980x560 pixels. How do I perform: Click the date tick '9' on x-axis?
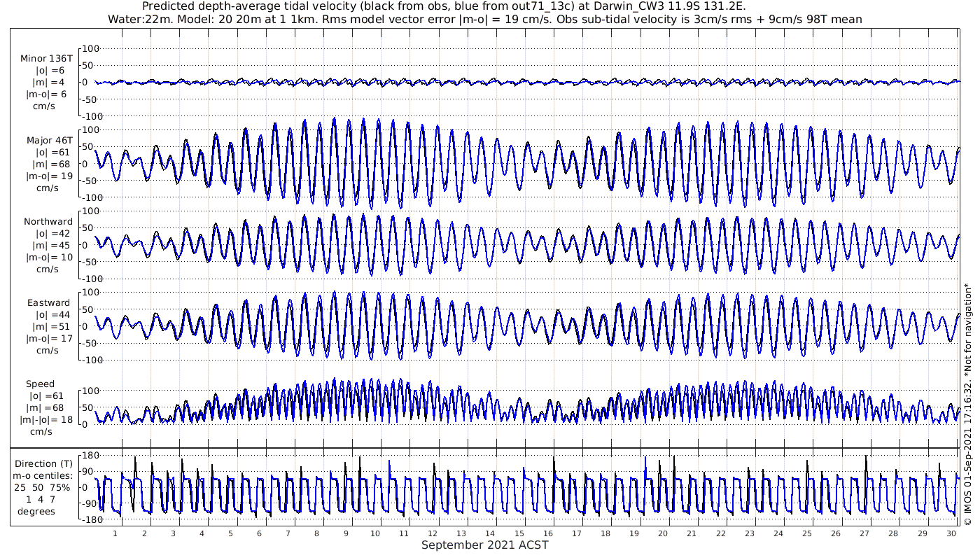pos(346,533)
